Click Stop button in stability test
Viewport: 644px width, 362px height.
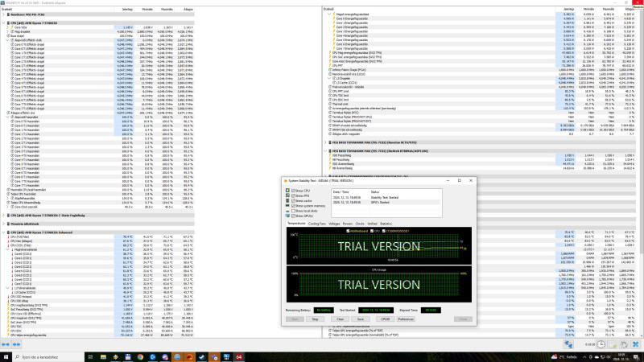click(315, 319)
